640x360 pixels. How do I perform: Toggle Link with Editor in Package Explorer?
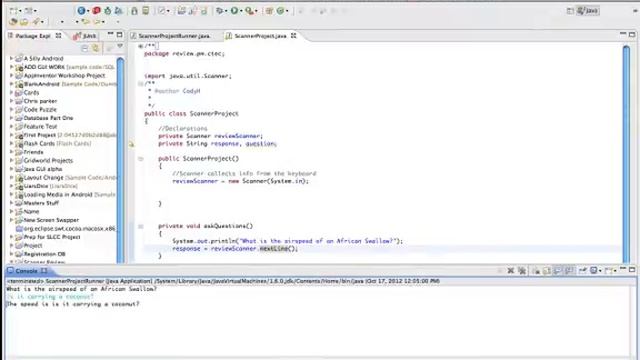pyautogui.click(x=96, y=48)
